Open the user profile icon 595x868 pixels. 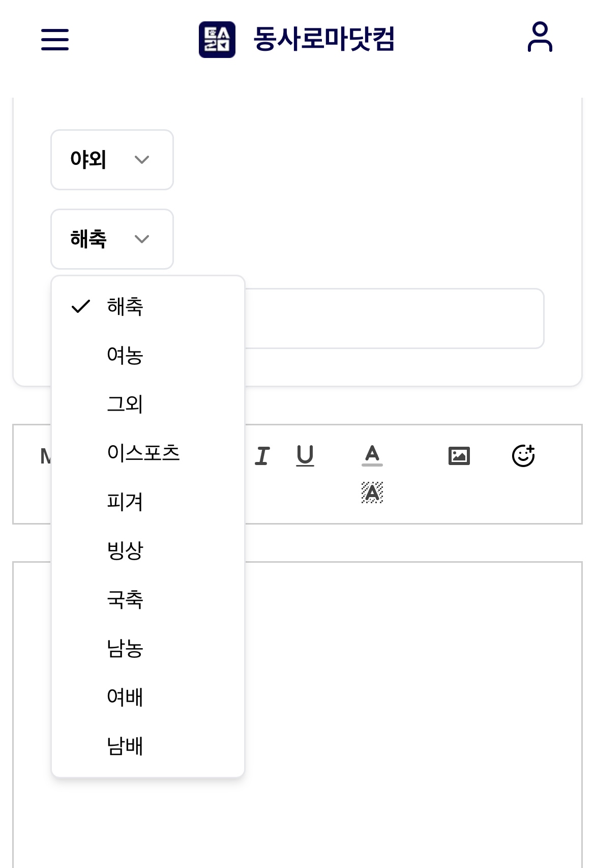click(x=540, y=37)
